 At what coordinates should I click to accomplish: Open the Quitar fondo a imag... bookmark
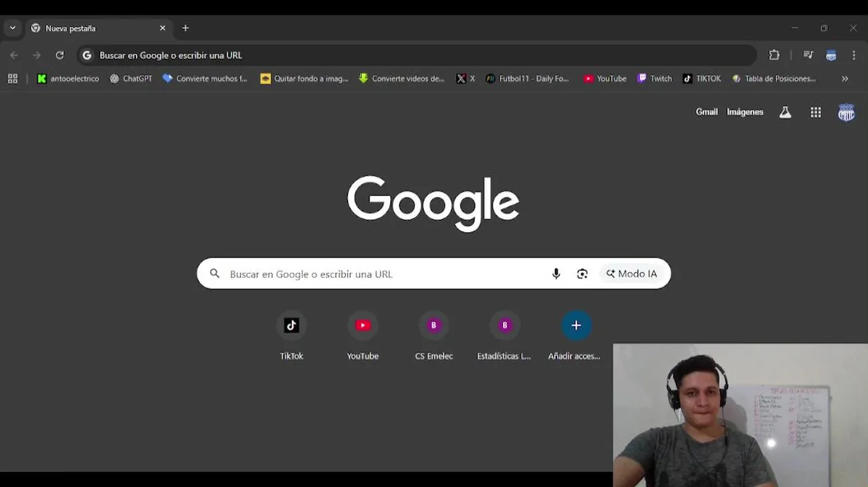[304, 78]
